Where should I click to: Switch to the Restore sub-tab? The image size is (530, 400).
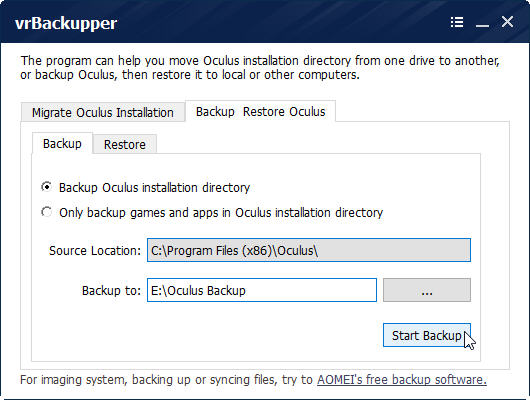tap(125, 144)
